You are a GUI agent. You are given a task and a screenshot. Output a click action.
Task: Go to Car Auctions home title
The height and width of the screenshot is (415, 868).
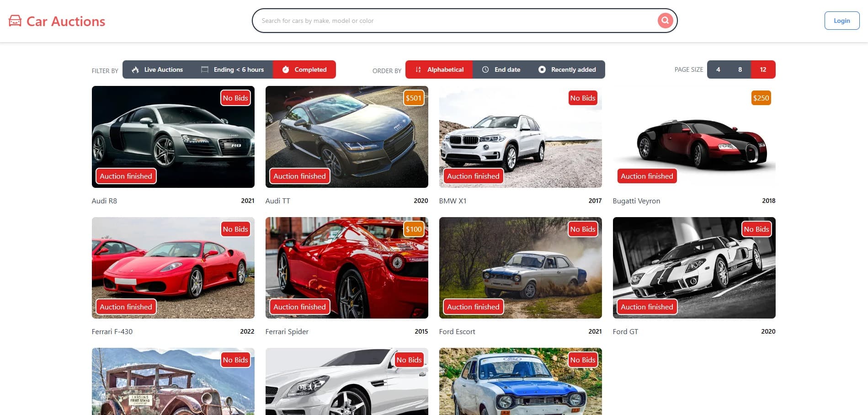pos(66,21)
